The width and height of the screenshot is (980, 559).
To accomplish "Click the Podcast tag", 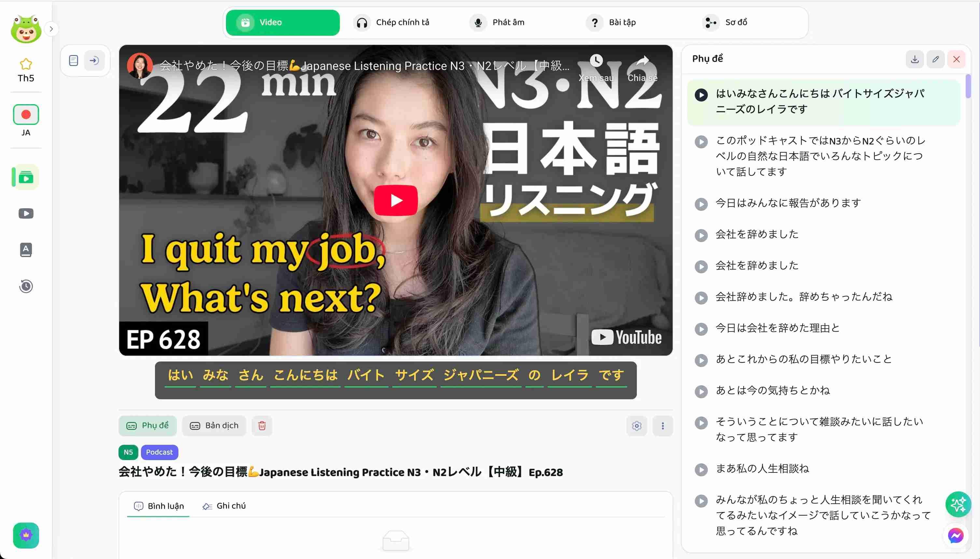I will pyautogui.click(x=159, y=452).
